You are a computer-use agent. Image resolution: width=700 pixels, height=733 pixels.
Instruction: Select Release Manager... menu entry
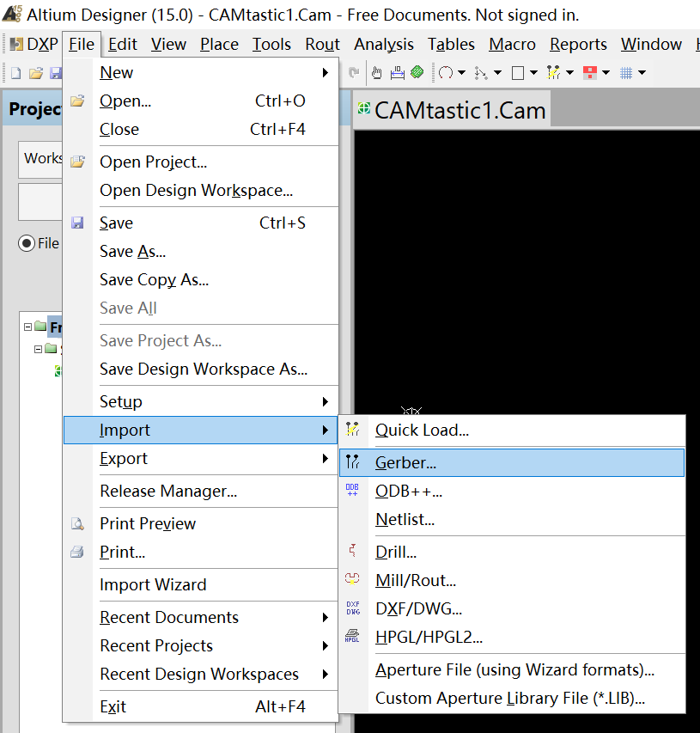(x=201, y=492)
